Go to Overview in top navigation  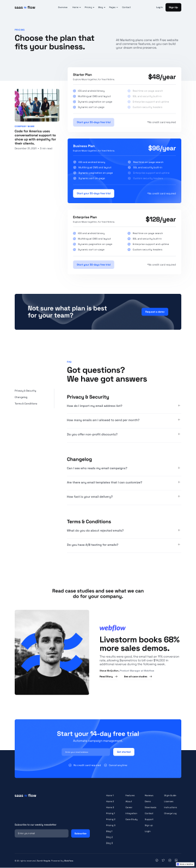(63, 8)
